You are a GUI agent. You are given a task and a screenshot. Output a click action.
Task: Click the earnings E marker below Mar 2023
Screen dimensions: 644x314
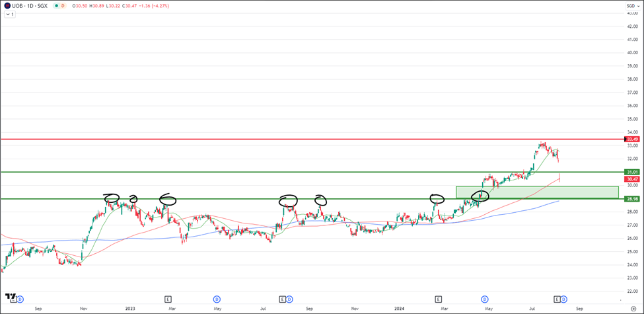click(167, 299)
